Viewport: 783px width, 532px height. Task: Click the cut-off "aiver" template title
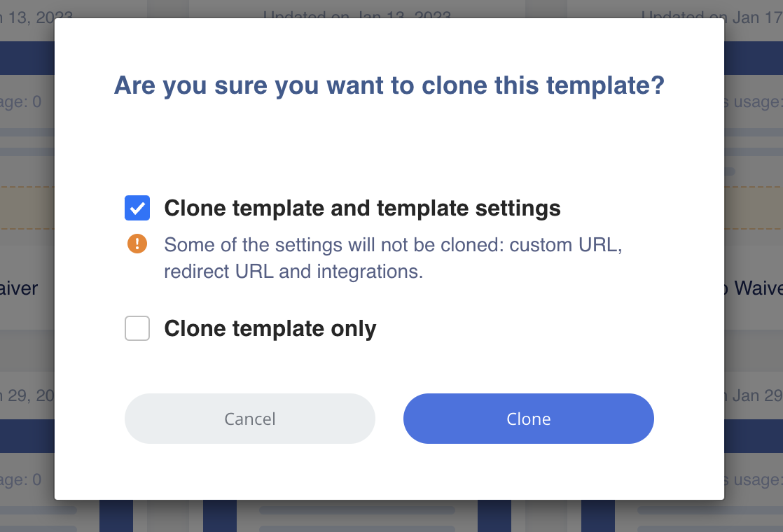click(x=20, y=288)
